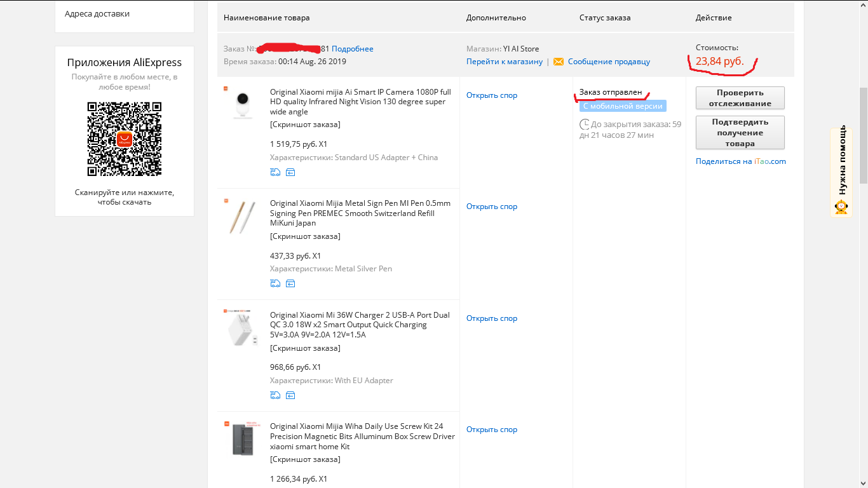Click the Wiha Screw Kit product title
The width and height of the screenshot is (868, 488).
coord(362,437)
